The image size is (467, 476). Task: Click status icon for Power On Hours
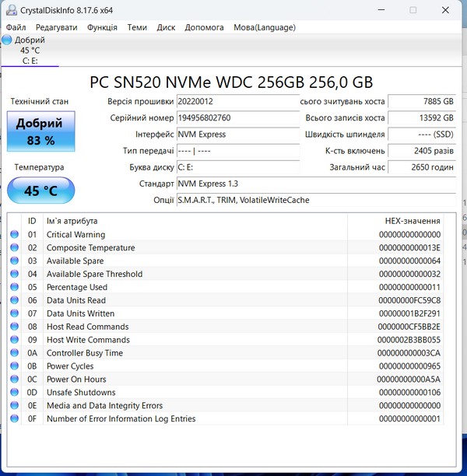[15, 380]
